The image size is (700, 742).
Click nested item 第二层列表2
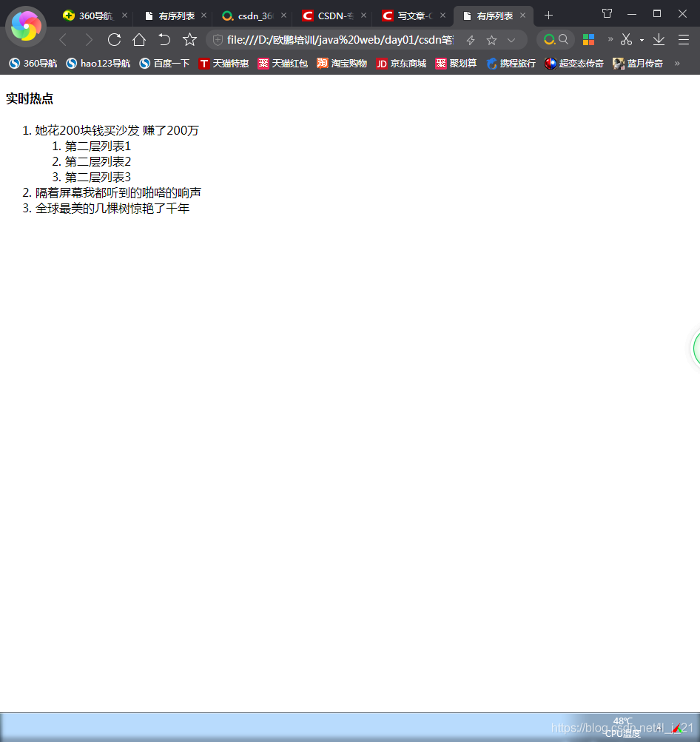coord(98,161)
